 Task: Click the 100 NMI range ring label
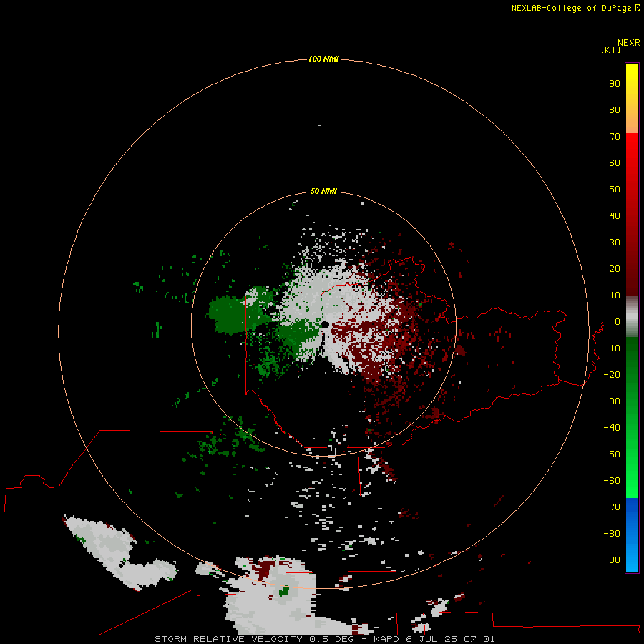(323, 59)
